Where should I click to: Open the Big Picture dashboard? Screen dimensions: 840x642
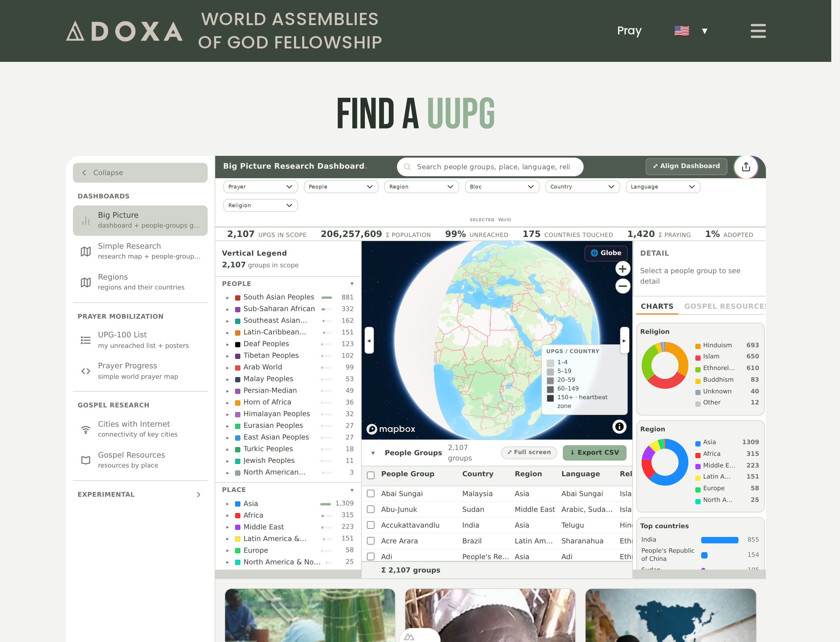point(140,221)
